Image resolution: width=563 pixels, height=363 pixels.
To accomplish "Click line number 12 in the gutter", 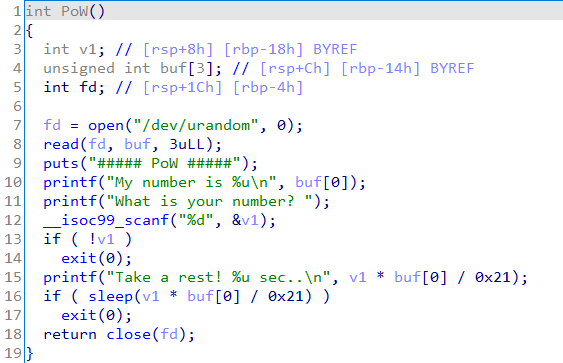I will tap(13, 220).
